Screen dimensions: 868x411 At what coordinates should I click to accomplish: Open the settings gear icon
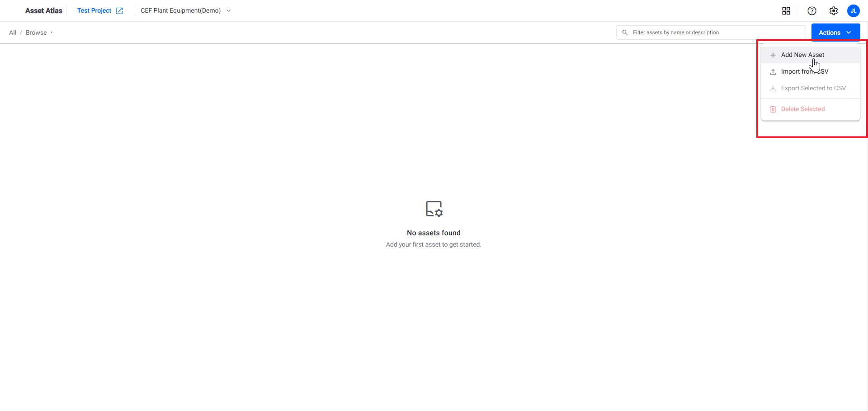(834, 11)
